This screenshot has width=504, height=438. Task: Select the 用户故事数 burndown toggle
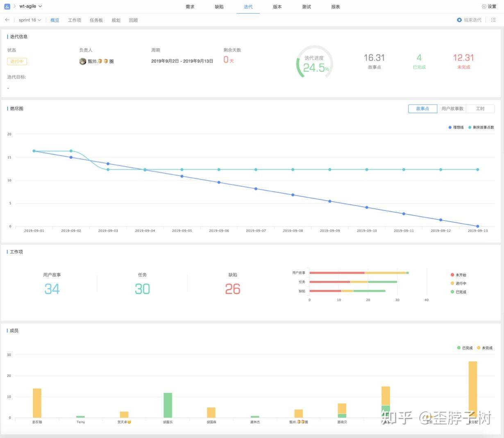(452, 109)
